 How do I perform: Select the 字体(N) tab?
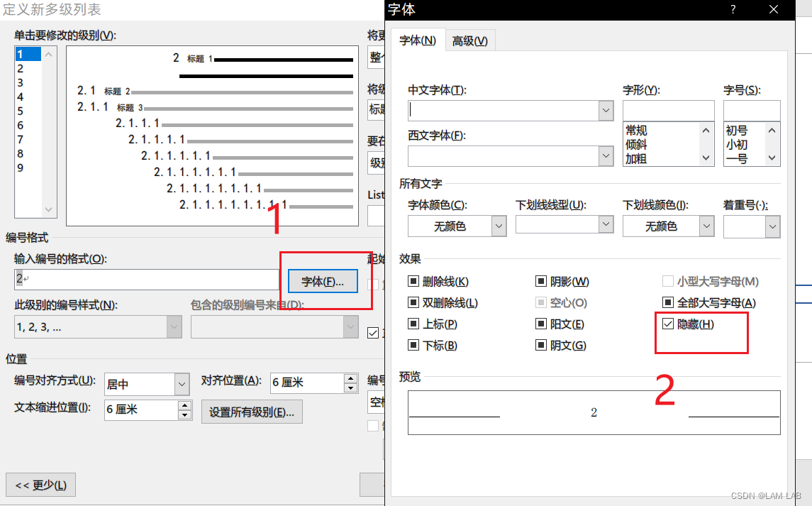pos(418,40)
